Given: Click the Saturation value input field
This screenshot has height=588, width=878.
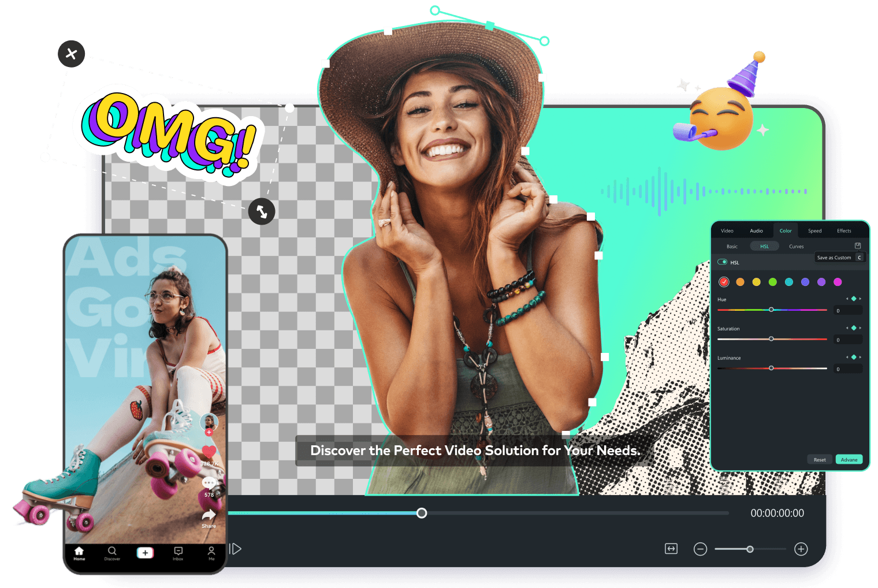Looking at the screenshot, I should (x=848, y=340).
